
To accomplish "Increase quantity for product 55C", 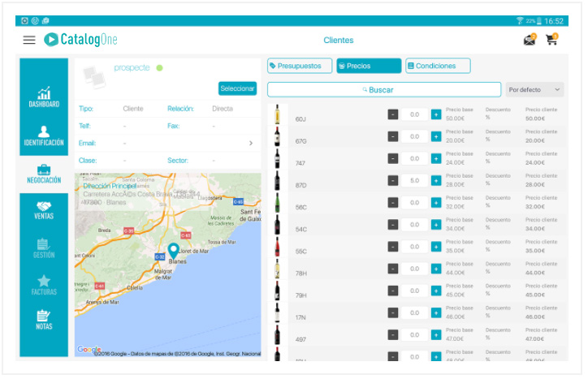I will point(436,247).
